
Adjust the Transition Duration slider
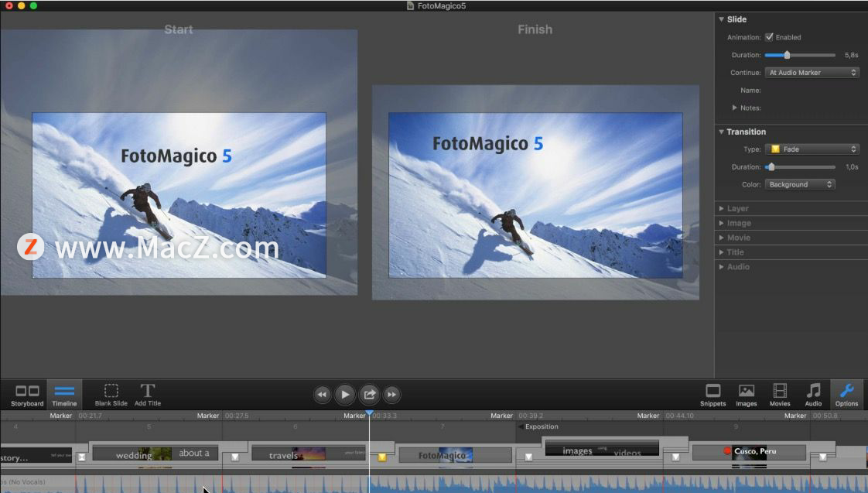(799, 166)
